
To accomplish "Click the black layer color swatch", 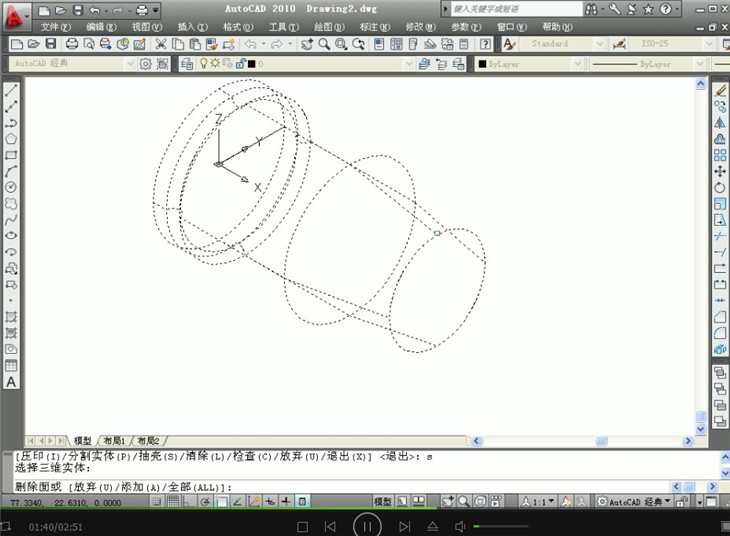I will [251, 64].
